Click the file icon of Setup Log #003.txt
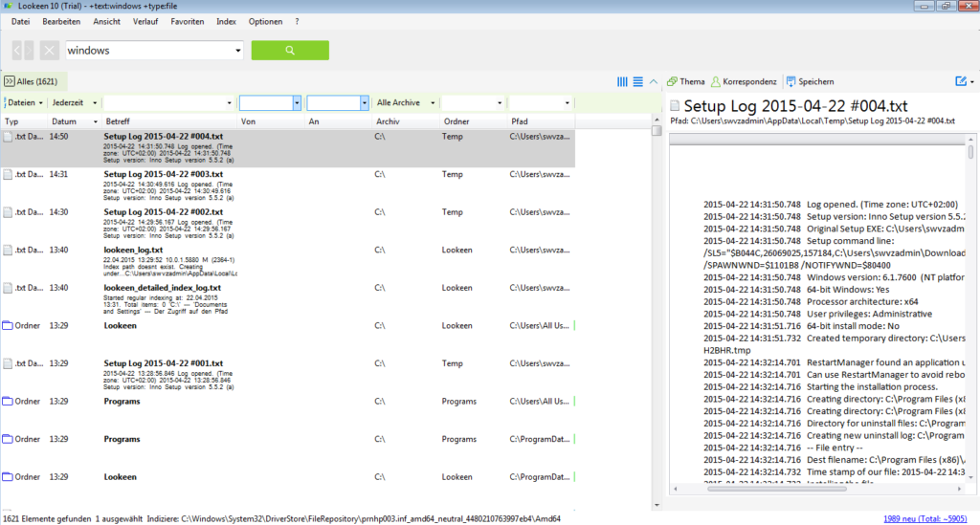980x525 pixels. click(x=8, y=175)
